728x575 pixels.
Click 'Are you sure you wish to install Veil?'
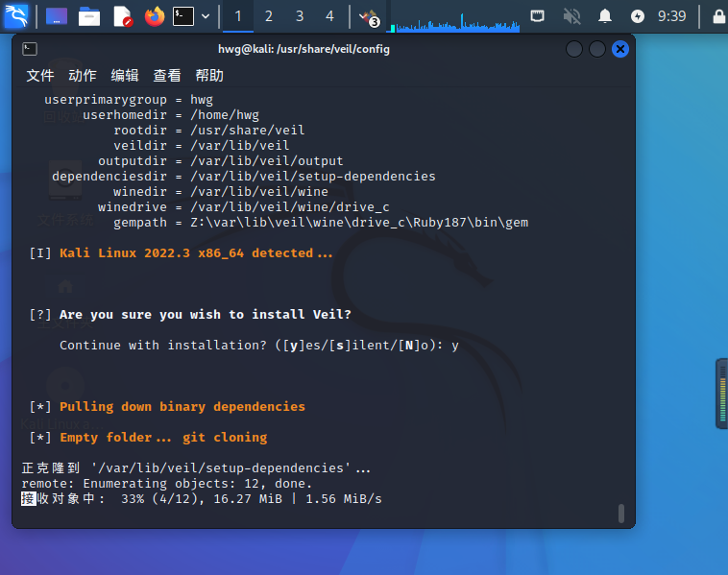pos(205,314)
